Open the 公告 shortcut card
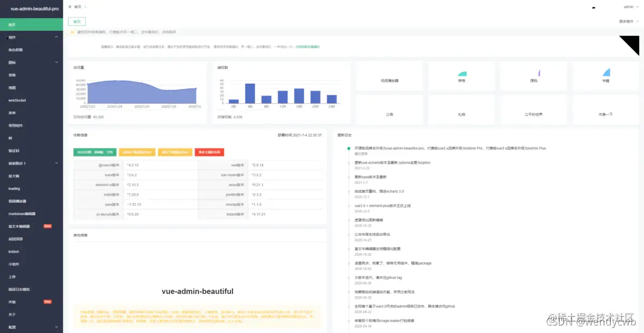Viewport: 644px width, 333px height. click(390, 110)
